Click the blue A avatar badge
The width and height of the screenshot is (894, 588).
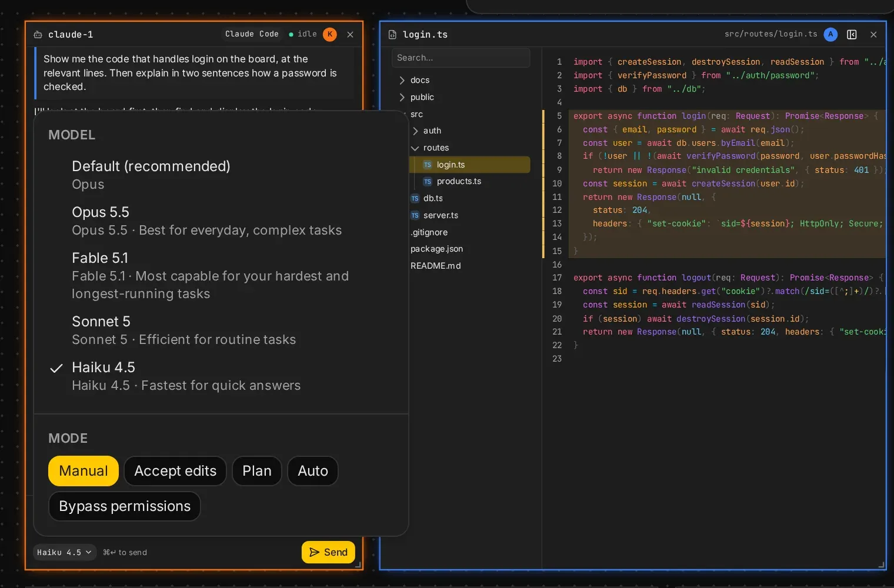(x=830, y=34)
